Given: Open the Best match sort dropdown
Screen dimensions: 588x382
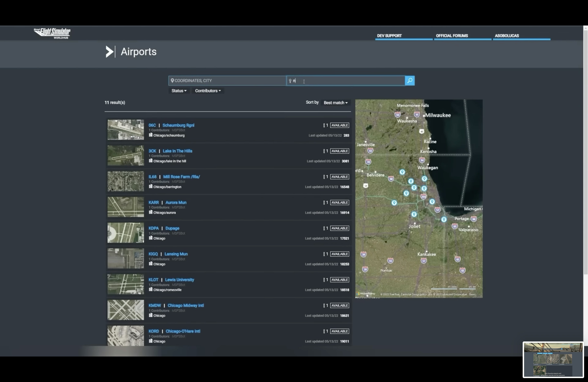Looking at the screenshot, I should 335,103.
